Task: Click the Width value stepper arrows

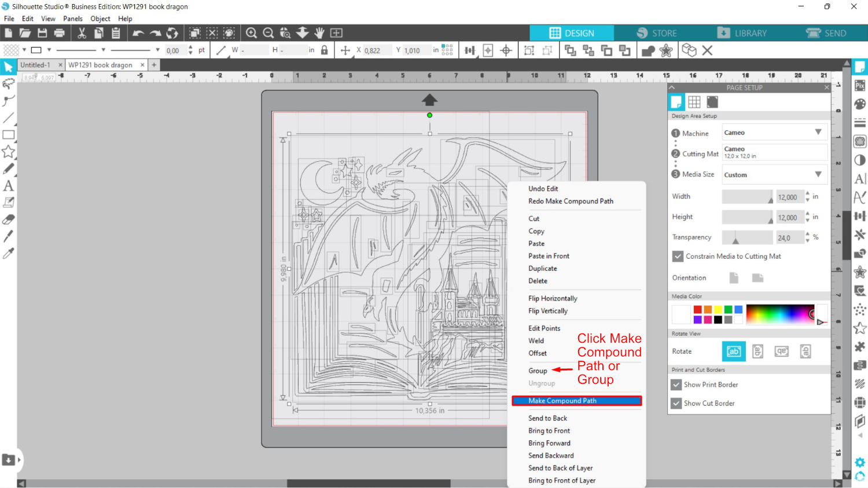Action: pyautogui.click(x=808, y=197)
